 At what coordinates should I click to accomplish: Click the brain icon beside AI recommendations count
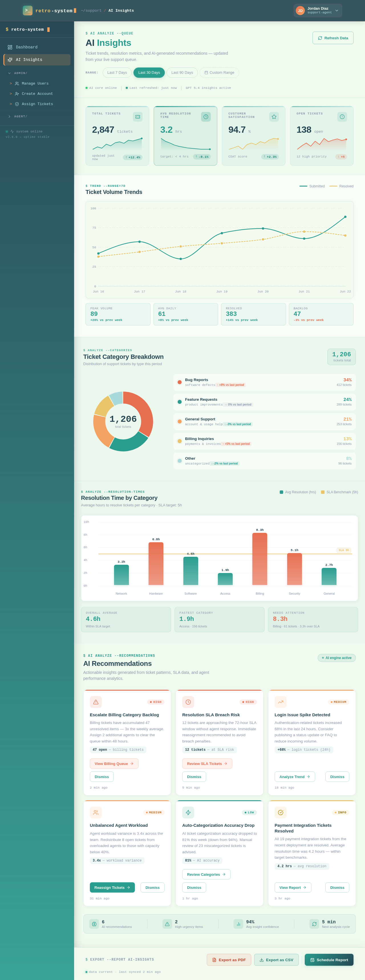pos(94,924)
